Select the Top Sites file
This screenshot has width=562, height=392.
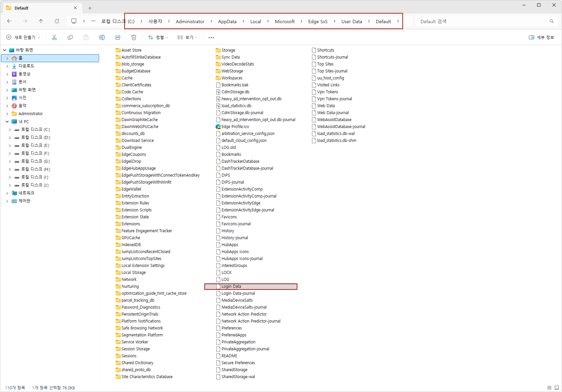tap(323, 64)
